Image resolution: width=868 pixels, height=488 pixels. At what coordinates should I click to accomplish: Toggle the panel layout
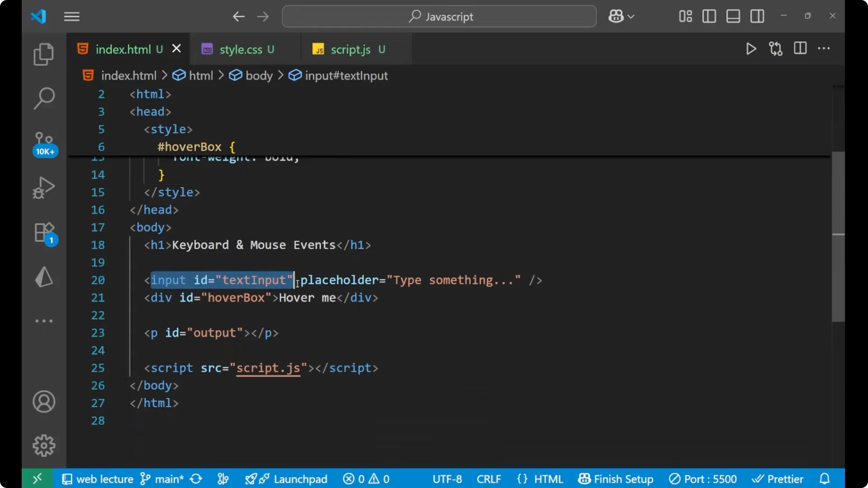click(733, 16)
